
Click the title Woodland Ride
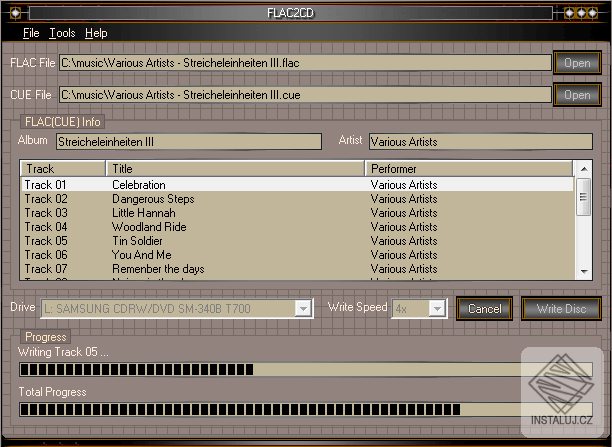pyautogui.click(x=149, y=227)
